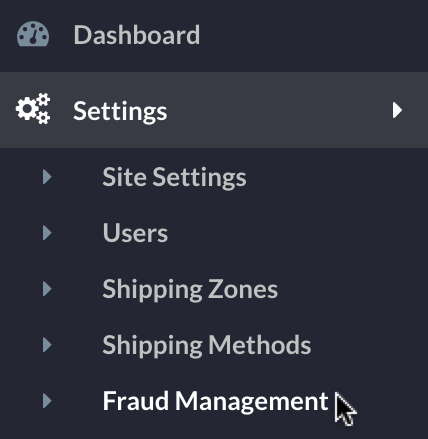Open the Dashboard menu item
This screenshot has width=428, height=439.
[137, 35]
